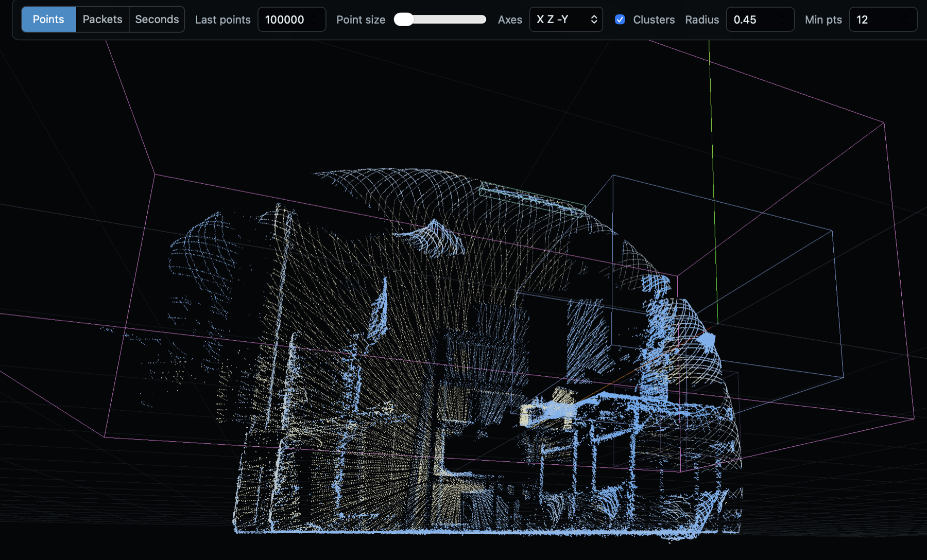Image resolution: width=927 pixels, height=560 pixels.
Task: Toggle the Clusters checkbox
Action: click(x=620, y=20)
